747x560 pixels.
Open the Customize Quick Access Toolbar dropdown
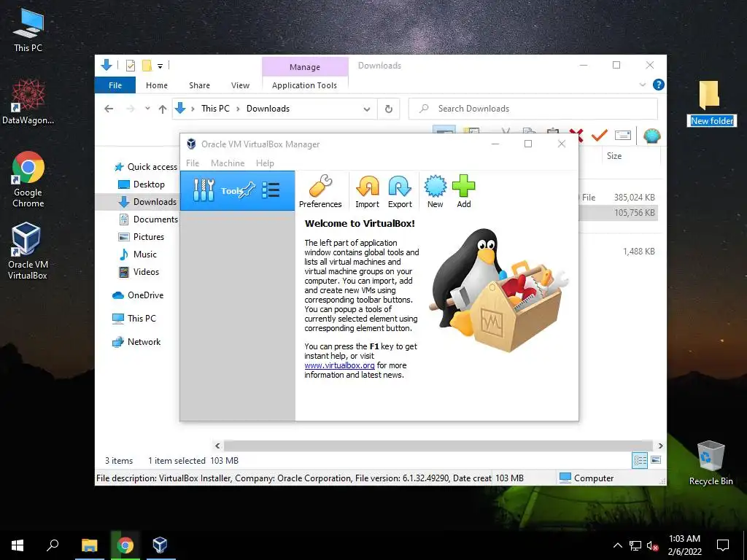(160, 66)
